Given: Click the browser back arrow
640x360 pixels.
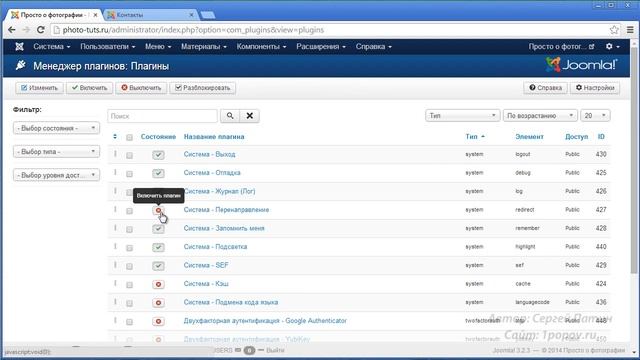Looking at the screenshot, I should tap(11, 30).
